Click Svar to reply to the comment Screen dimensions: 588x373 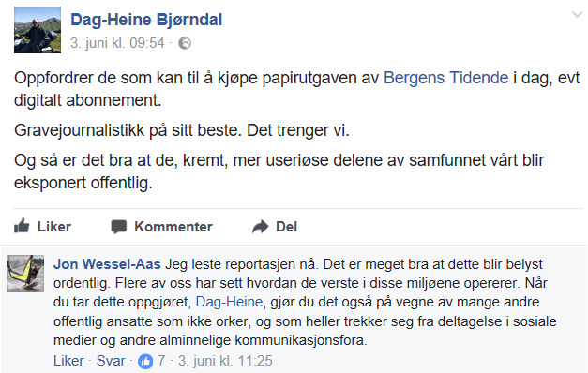click(111, 361)
